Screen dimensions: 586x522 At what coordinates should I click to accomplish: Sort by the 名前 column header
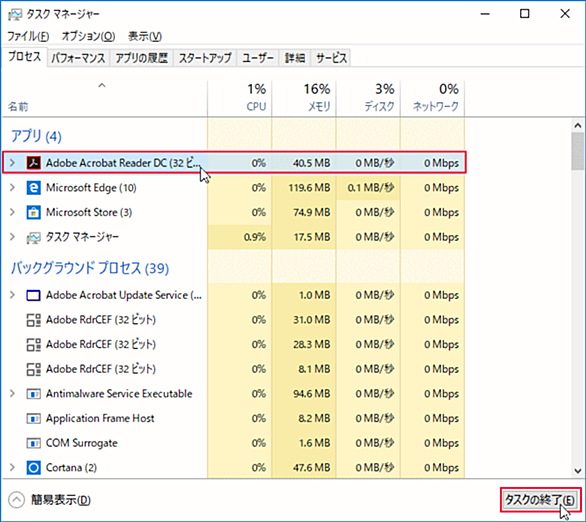[x=105, y=98]
